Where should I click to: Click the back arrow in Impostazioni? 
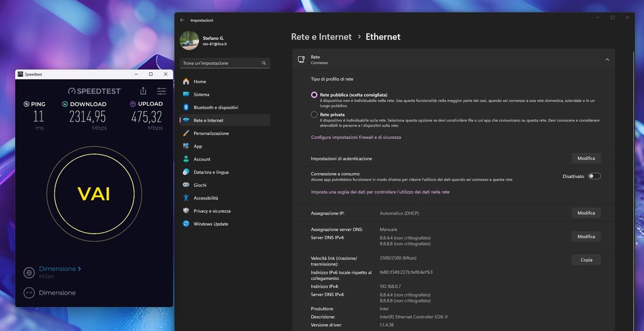point(182,20)
